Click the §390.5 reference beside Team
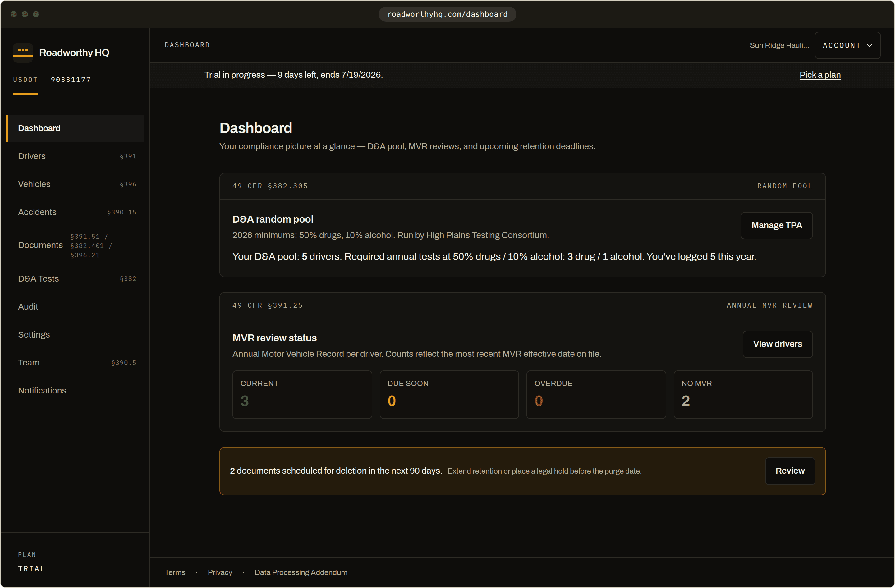The image size is (895, 588). coord(124,363)
